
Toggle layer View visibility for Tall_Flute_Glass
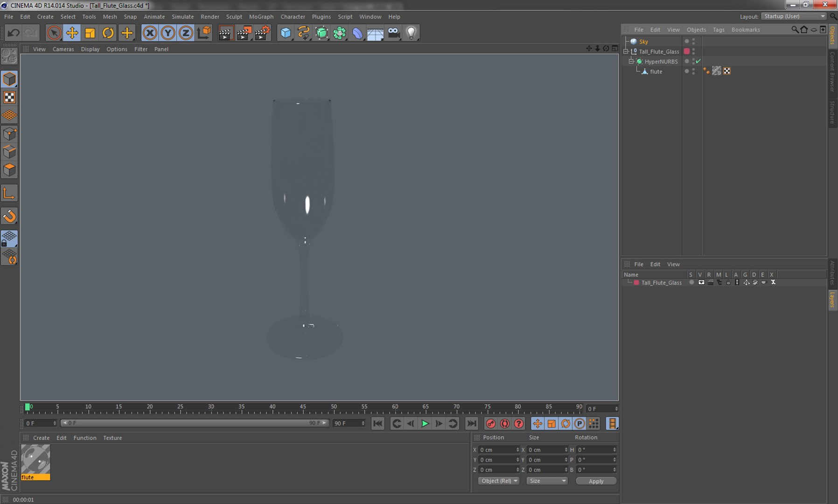point(701,282)
